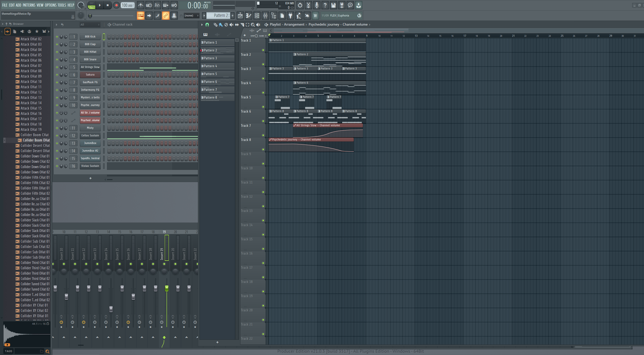Image resolution: width=644 pixels, height=355 pixels.
Task: Open the (none) snap selector dropdown
Action: pos(191,15)
